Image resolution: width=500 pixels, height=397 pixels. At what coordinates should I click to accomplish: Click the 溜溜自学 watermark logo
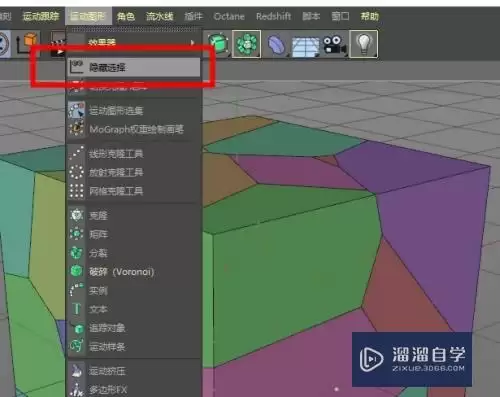(412, 359)
